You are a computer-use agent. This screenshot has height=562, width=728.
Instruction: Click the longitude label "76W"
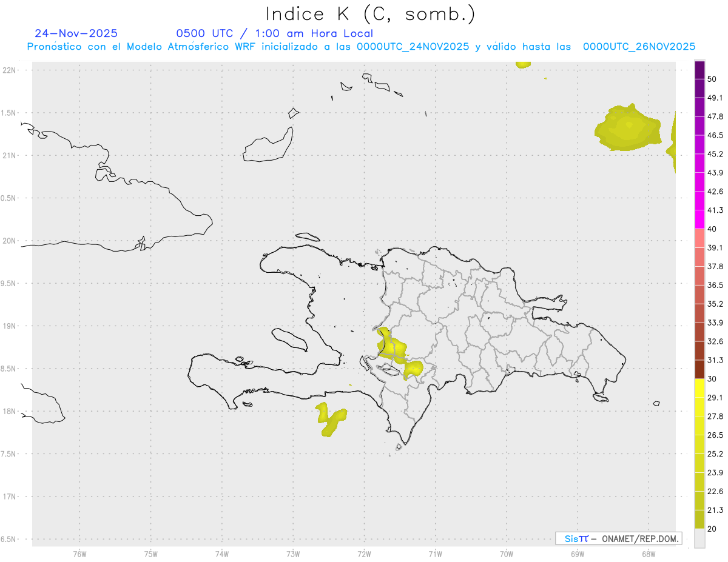(x=79, y=554)
